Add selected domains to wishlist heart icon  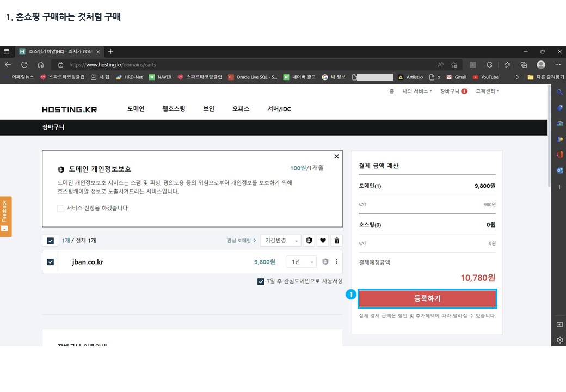323,241
